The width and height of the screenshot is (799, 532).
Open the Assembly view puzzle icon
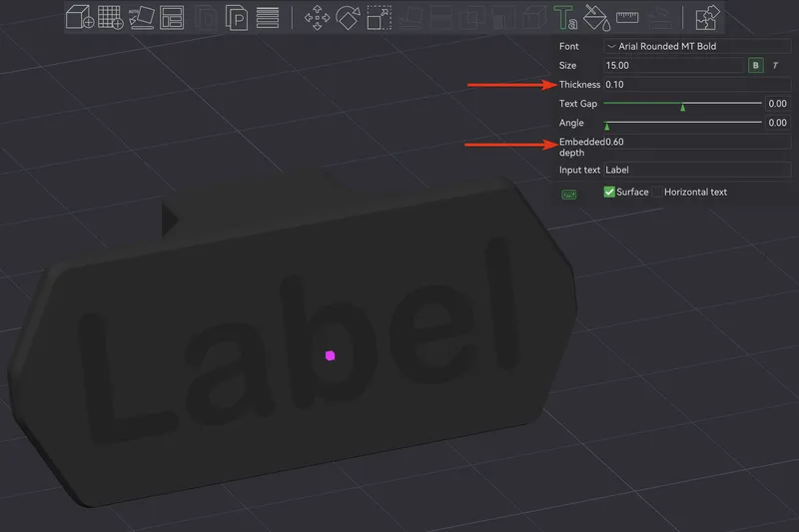[707, 17]
